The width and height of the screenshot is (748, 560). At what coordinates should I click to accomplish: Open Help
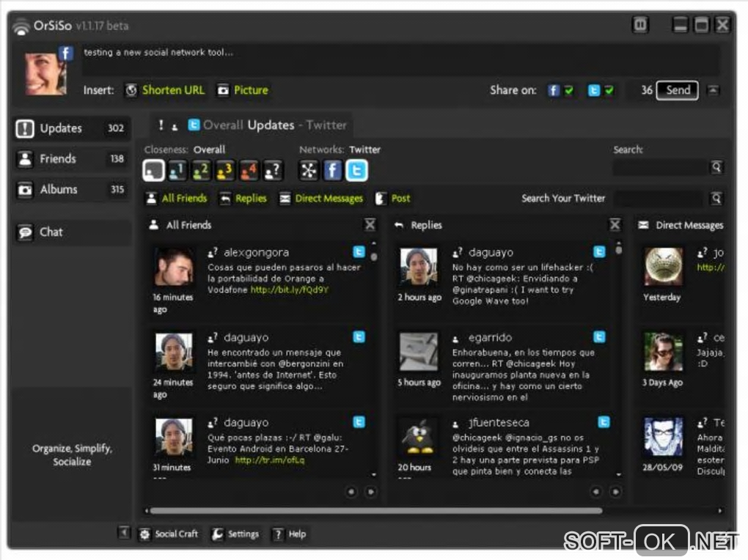[x=289, y=534]
